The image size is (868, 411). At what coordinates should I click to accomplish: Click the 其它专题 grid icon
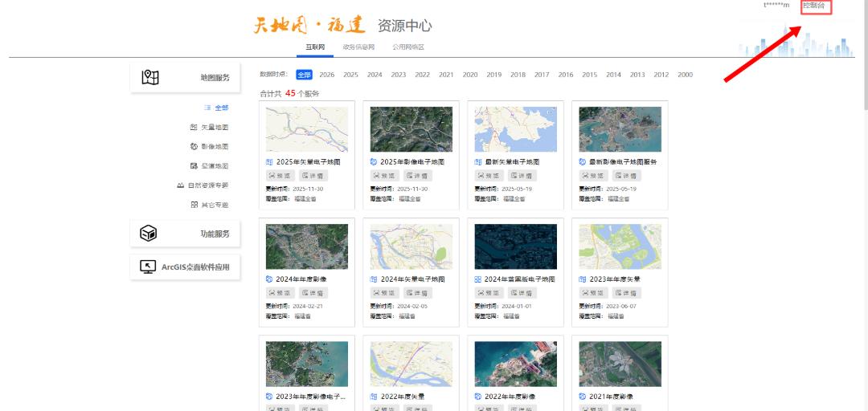coord(194,205)
